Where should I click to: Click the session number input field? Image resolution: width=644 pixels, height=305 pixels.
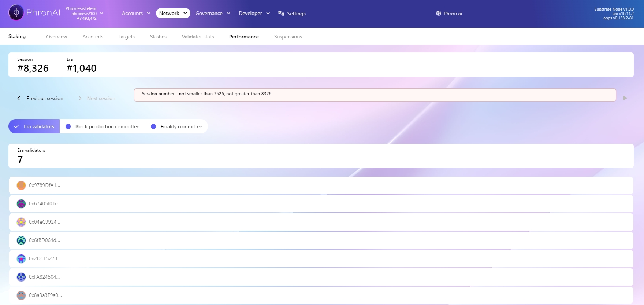pyautogui.click(x=375, y=95)
